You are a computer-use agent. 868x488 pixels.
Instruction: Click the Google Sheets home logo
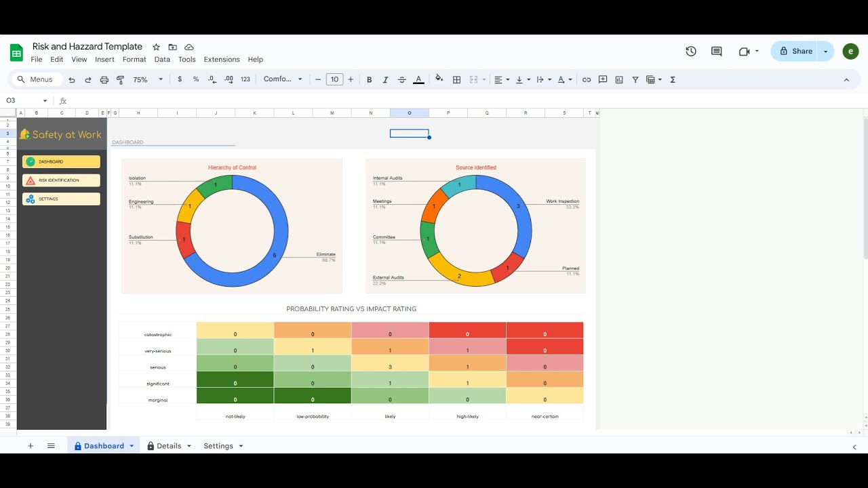[16, 52]
